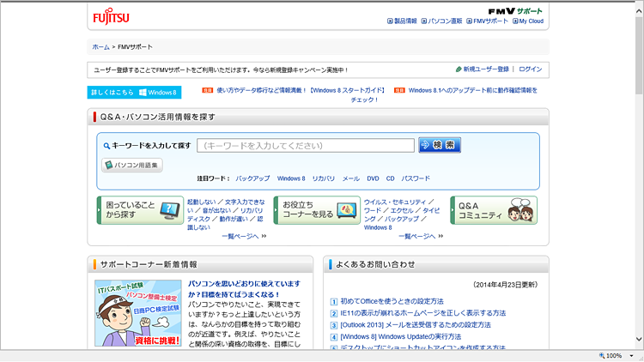
Task: Click 音が出ない trouble link
Action: coord(217,210)
